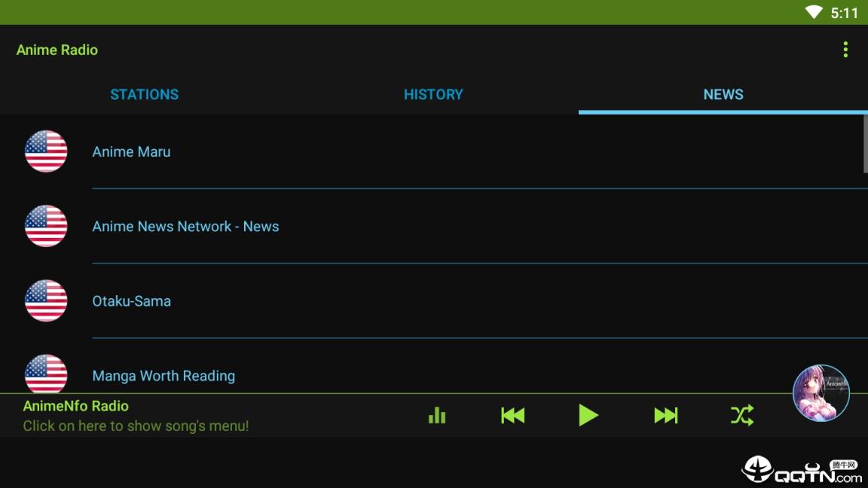
Task: Toggle shuffle mode
Action: coord(741,415)
